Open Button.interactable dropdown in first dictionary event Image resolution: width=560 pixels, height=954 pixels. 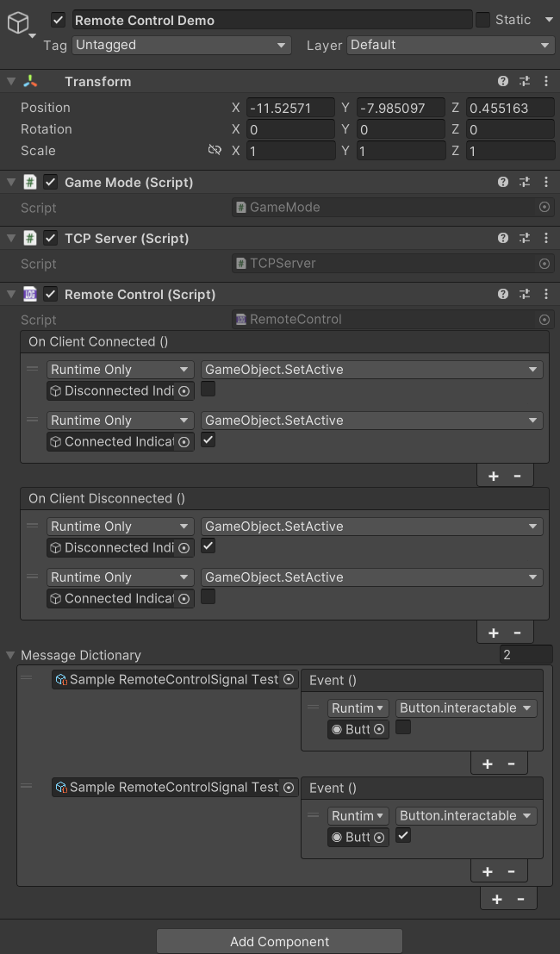pos(466,708)
